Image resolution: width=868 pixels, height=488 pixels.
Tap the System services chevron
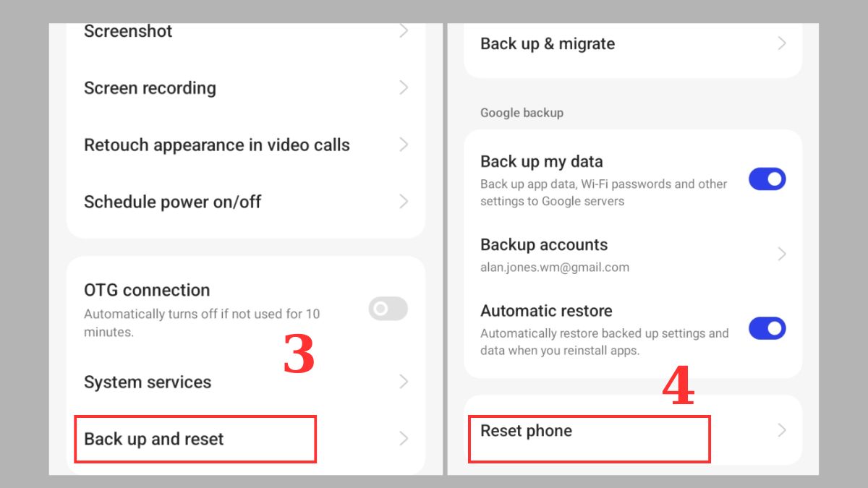[x=404, y=382]
